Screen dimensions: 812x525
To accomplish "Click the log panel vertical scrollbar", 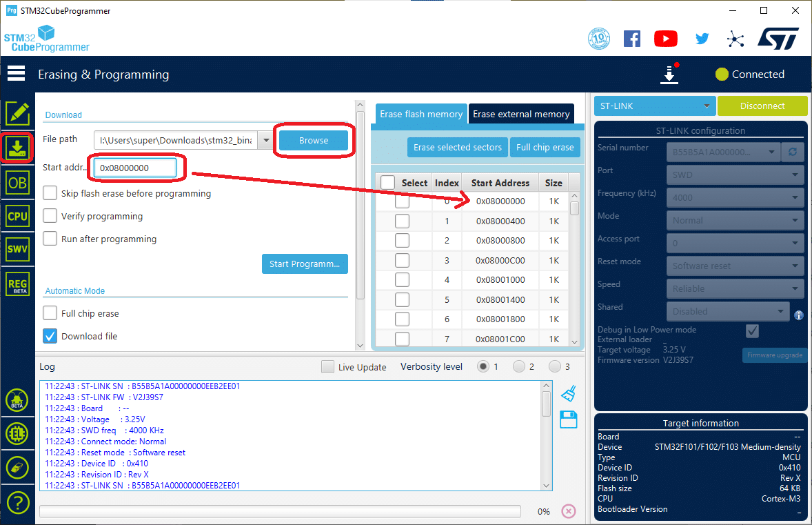I will [x=547, y=435].
